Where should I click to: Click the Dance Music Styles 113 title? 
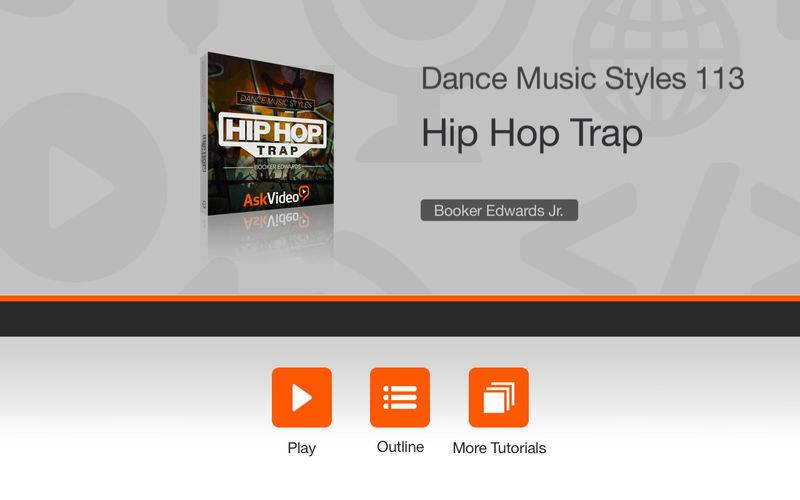pos(583,79)
